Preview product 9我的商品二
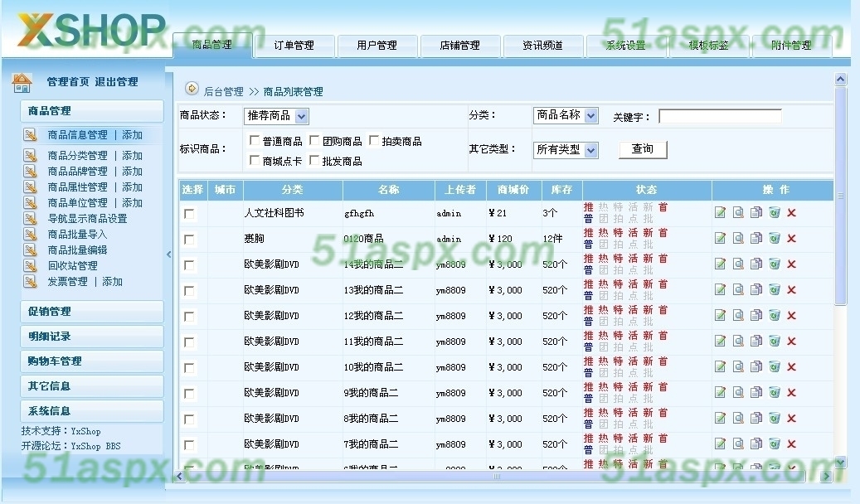Screen dimensions: 860x504 point(738,393)
